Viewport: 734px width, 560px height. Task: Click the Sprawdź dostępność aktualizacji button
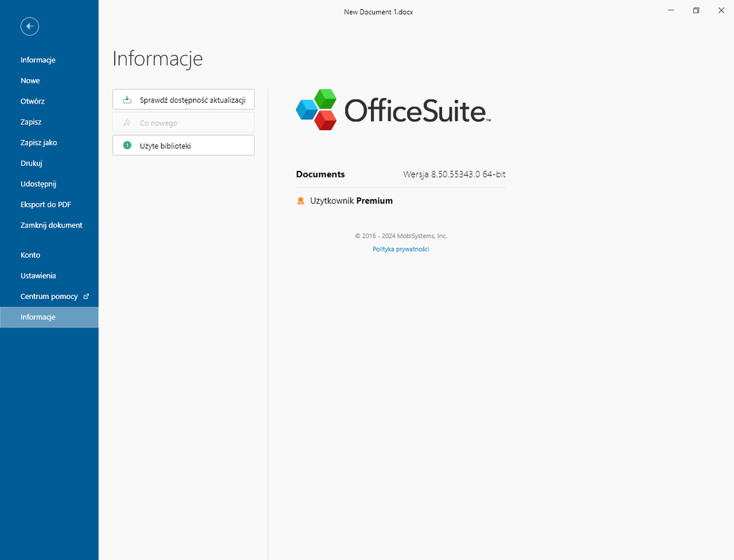[183, 99]
